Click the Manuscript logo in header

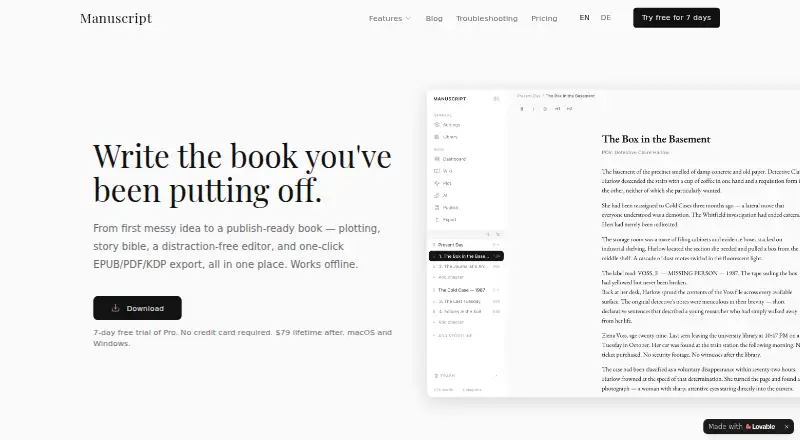tap(116, 18)
